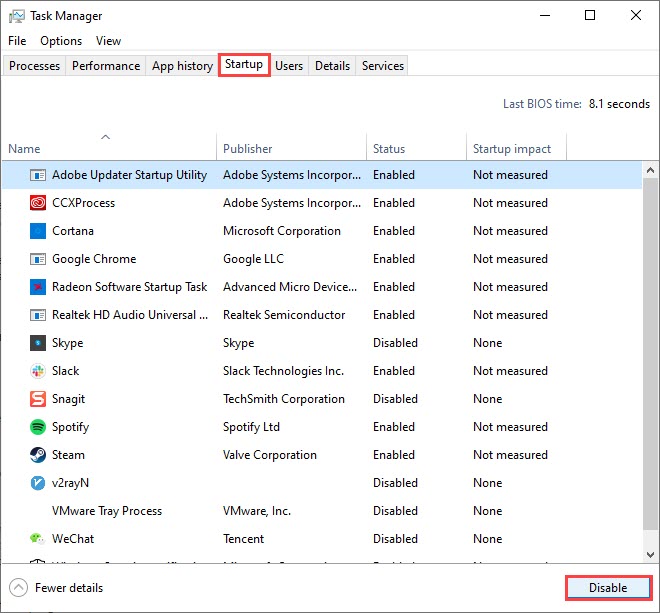The width and height of the screenshot is (660, 613).
Task: Select the Steam row name
Action: click(x=68, y=455)
